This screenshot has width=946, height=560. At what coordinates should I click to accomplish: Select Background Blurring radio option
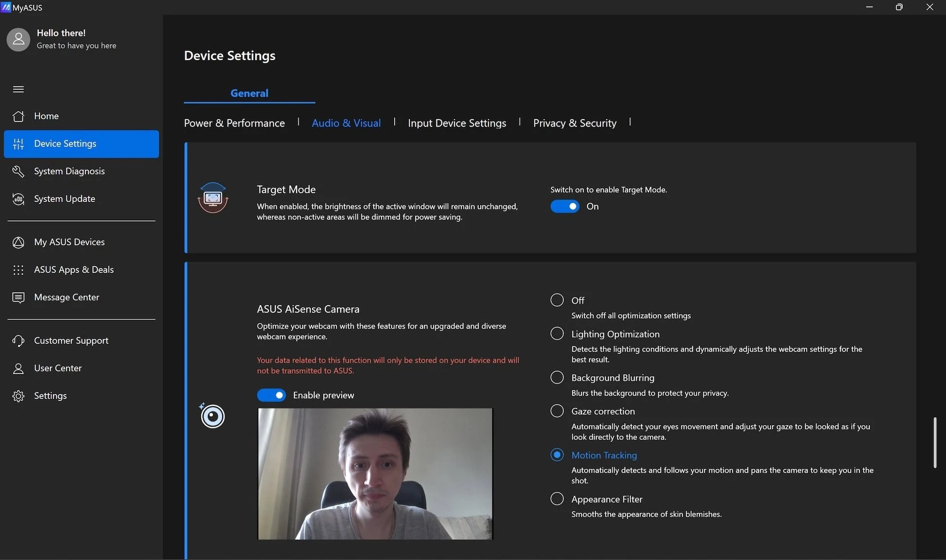(x=557, y=378)
